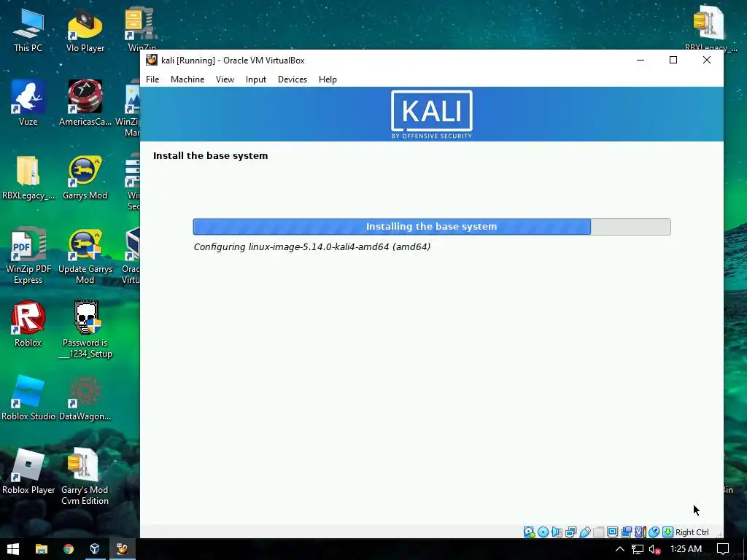Select the RBXLegacy folder beside Garrys Mod
The width and height of the screenshot is (747, 560).
click(28, 177)
